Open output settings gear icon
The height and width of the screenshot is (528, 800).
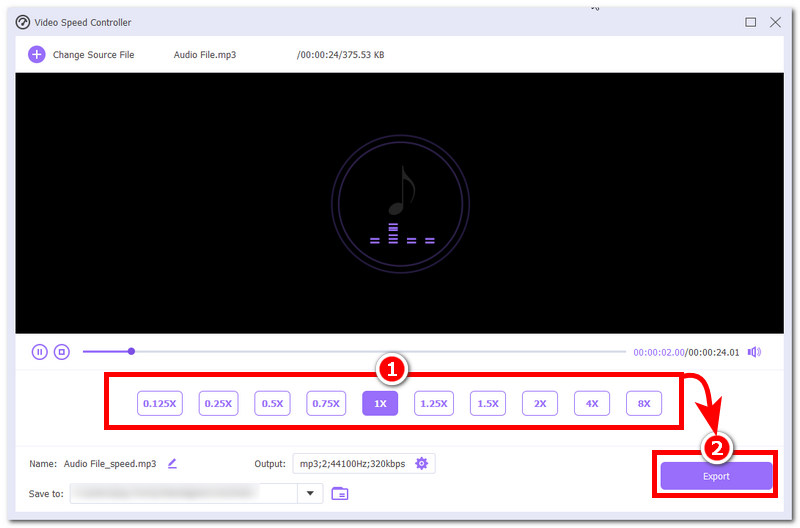click(x=421, y=464)
